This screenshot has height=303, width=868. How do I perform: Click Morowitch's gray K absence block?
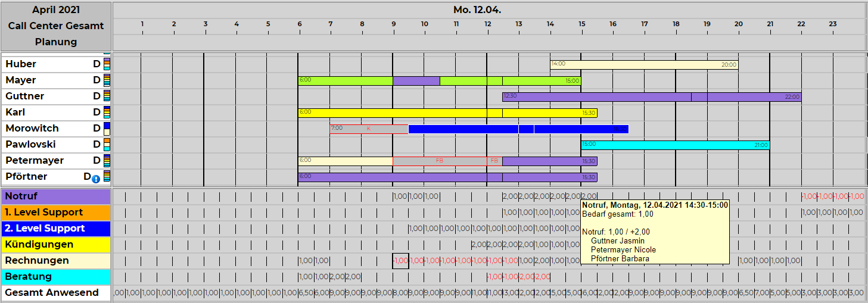[368, 129]
